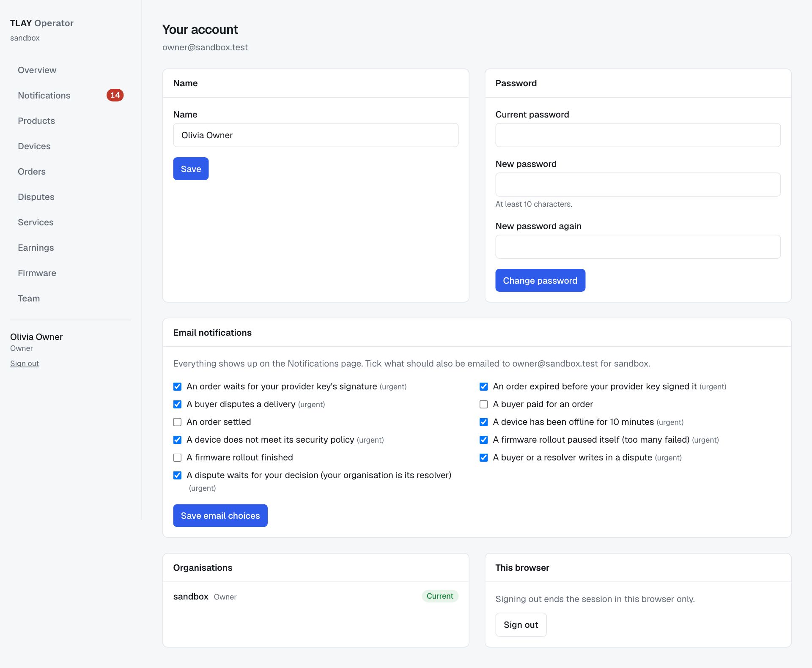Click the TLAY Operator logo text
This screenshot has height=668, width=812.
pos(42,23)
